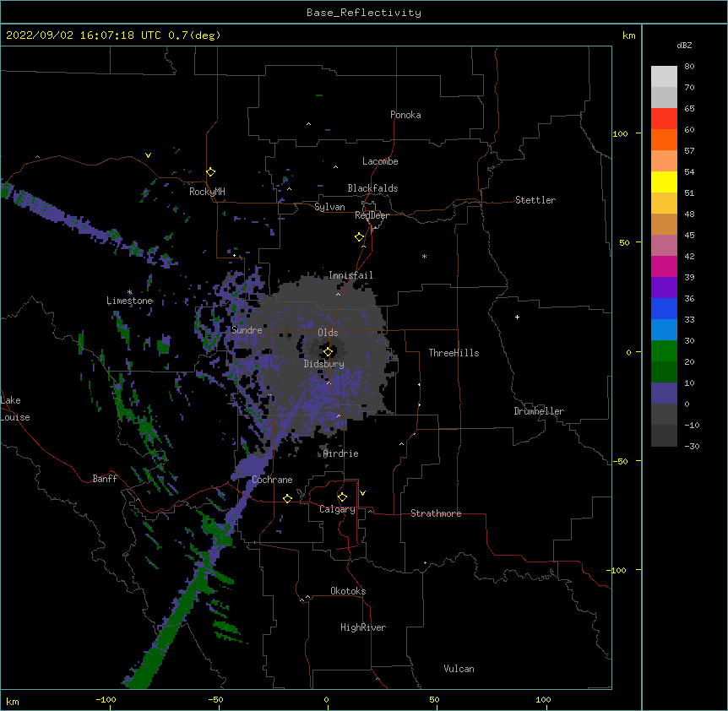Click the Banff label
728x711 pixels.
pyautogui.click(x=105, y=479)
